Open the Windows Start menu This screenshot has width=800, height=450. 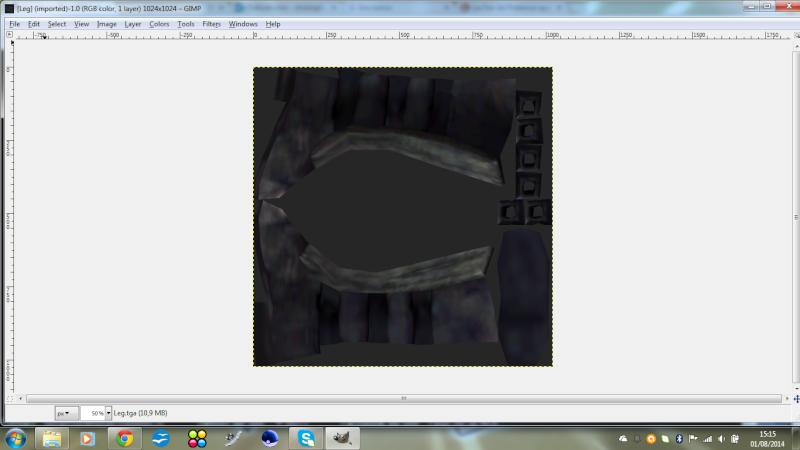click(x=15, y=438)
